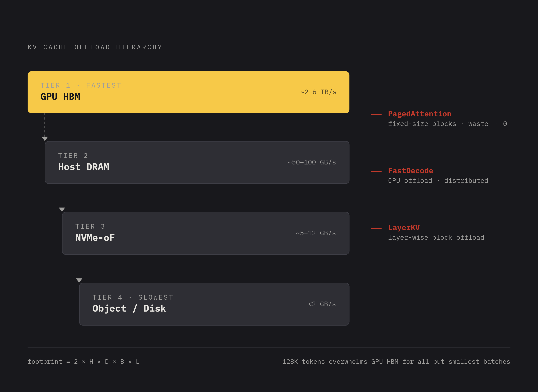
Task: Click the arrowhead pointing to Tier 3
Action: [x=62, y=209]
